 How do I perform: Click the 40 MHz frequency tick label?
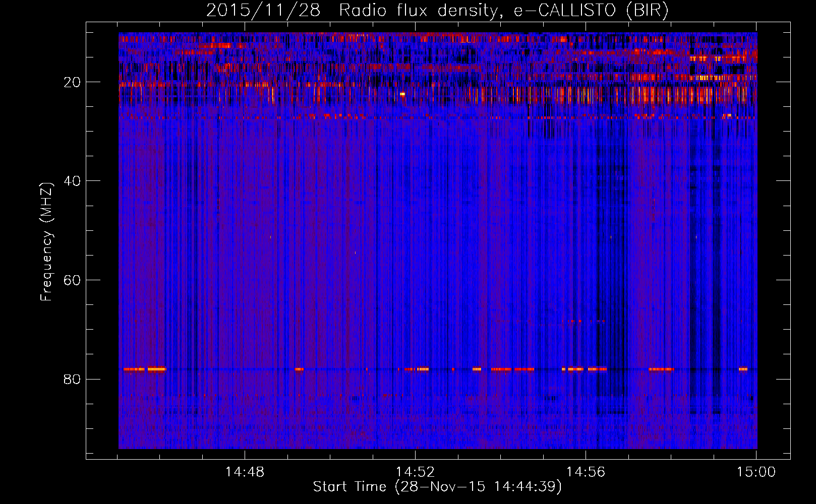coord(72,181)
